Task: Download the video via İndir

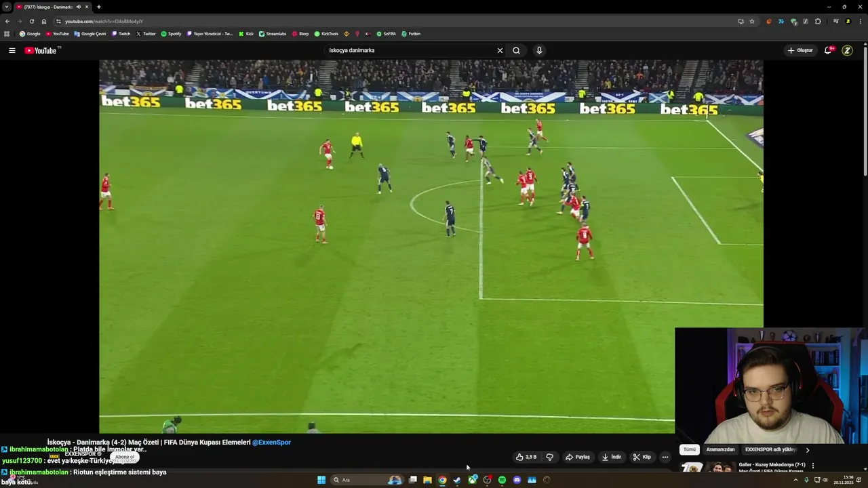Action: (612, 457)
